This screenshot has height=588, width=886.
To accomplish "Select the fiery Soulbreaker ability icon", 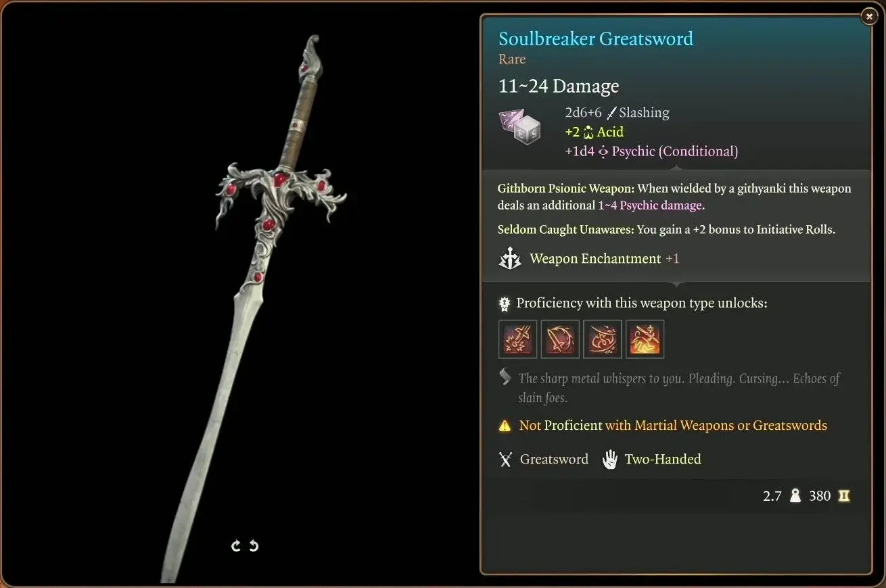I will pyautogui.click(x=645, y=339).
